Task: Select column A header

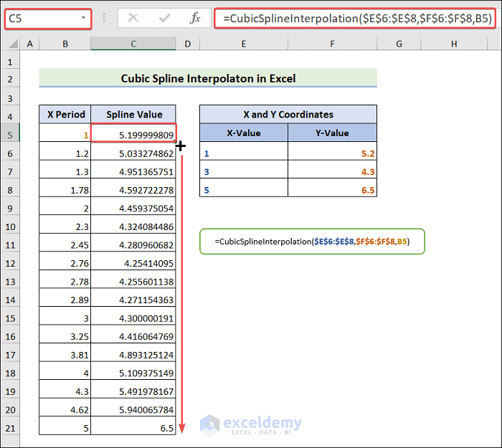Action: click(x=30, y=44)
